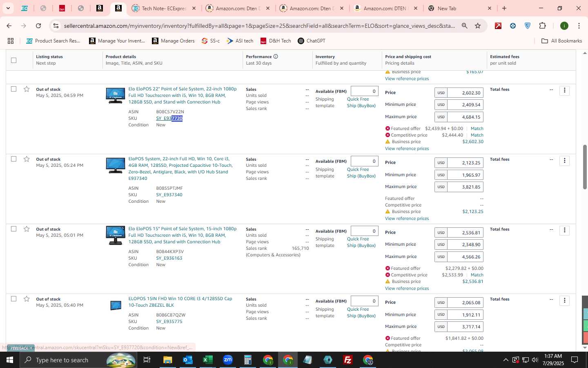The height and width of the screenshot is (368, 588).
Task: Open the Windows notification center
Action: tap(575, 360)
